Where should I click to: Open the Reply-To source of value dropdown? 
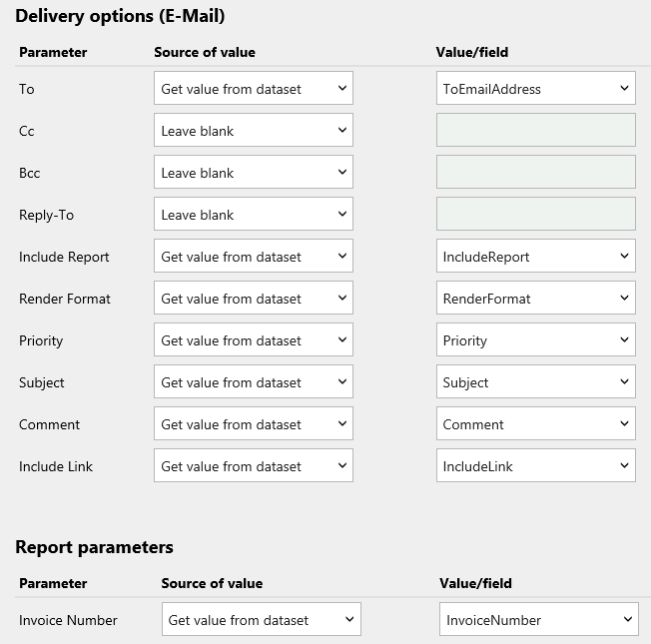pos(253,215)
